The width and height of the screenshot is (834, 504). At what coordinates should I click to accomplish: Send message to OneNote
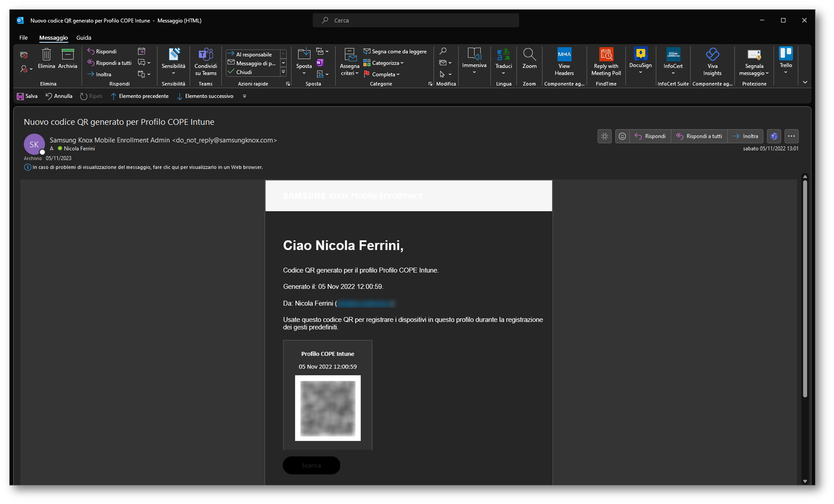tap(320, 63)
